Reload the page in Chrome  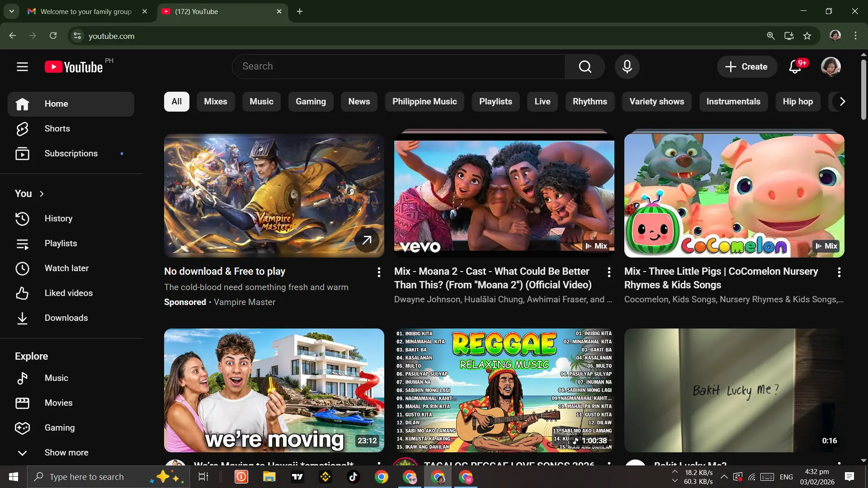(x=53, y=36)
